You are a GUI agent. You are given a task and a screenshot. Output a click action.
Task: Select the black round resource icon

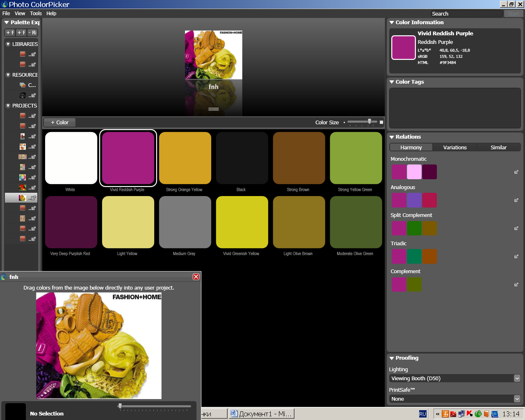pyautogui.click(x=23, y=95)
